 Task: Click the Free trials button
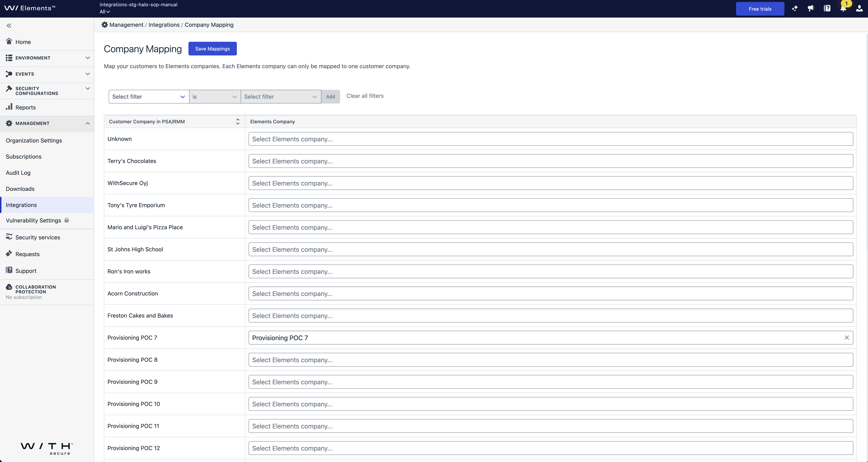760,9
